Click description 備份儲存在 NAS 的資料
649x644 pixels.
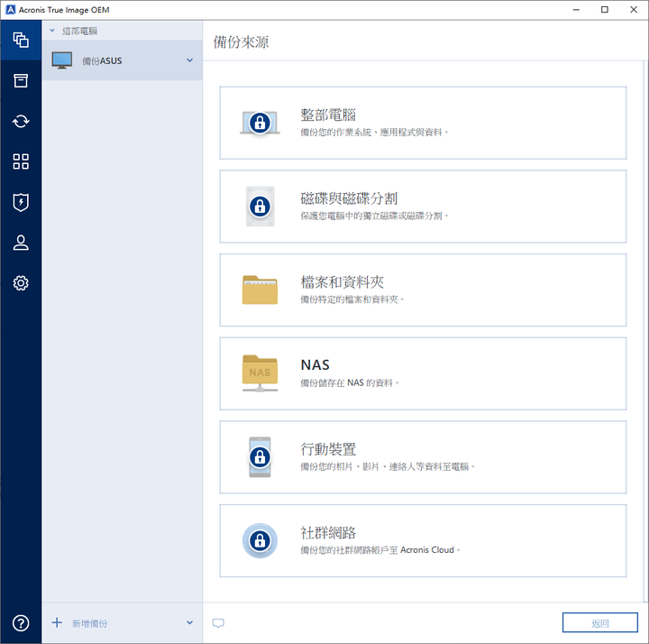[350, 383]
